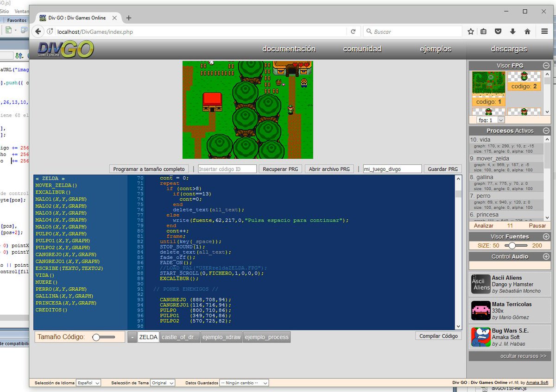Open the comunidad menu
The image size is (556, 392).
coord(362,49)
